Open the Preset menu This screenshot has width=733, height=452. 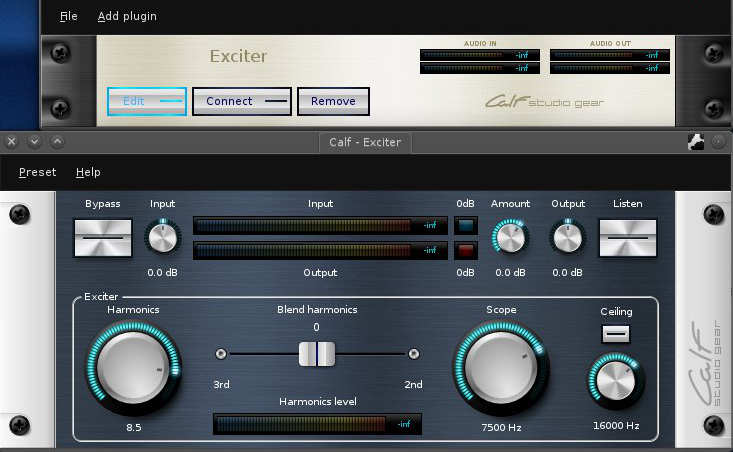[x=38, y=172]
